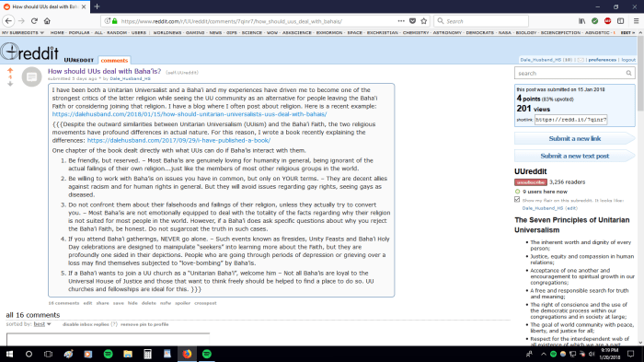Show hidden system tray icons
The image size is (644, 362).
544,355
